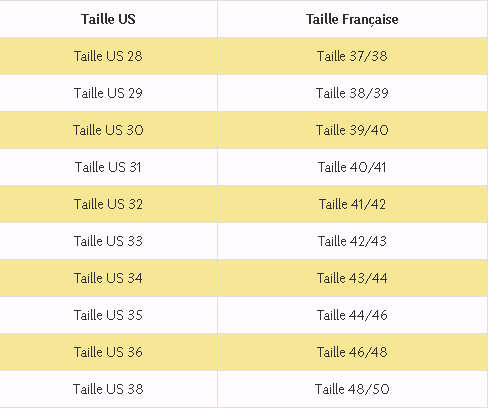Click the Taille 44/46 cell

352,315
